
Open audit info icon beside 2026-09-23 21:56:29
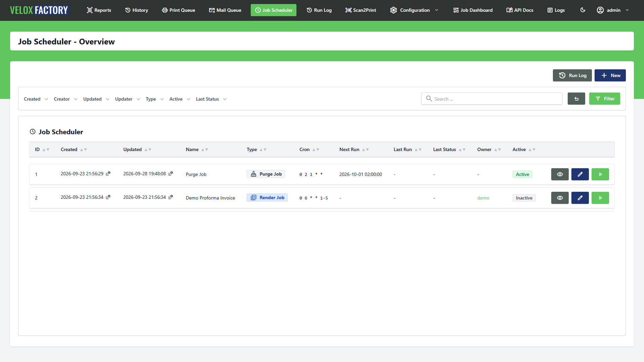pyautogui.click(x=108, y=174)
